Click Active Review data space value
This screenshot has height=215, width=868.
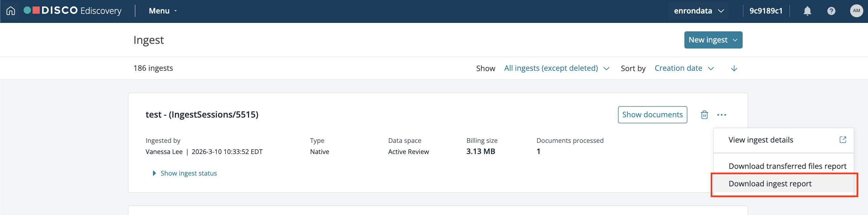click(408, 152)
